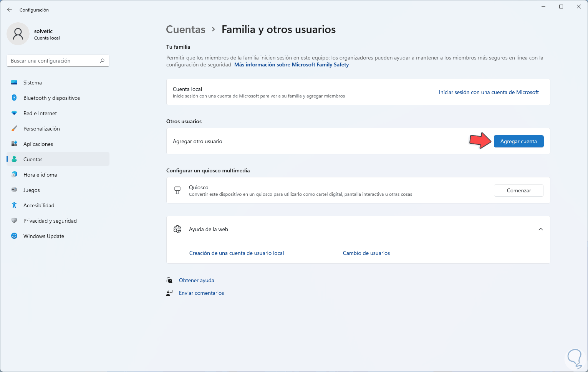The height and width of the screenshot is (372, 588).
Task: Open Más información sobre Microsoft Family Safety link
Action: click(x=291, y=64)
